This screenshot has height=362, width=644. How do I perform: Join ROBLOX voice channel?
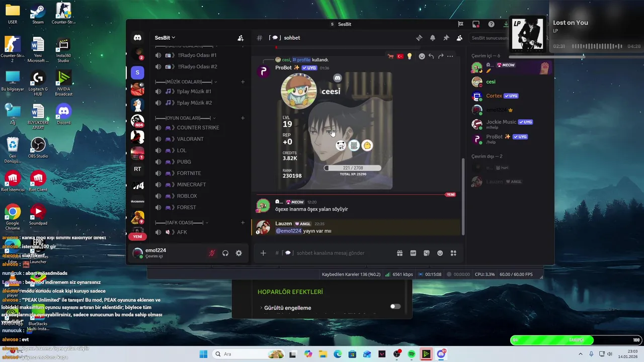pos(199,196)
